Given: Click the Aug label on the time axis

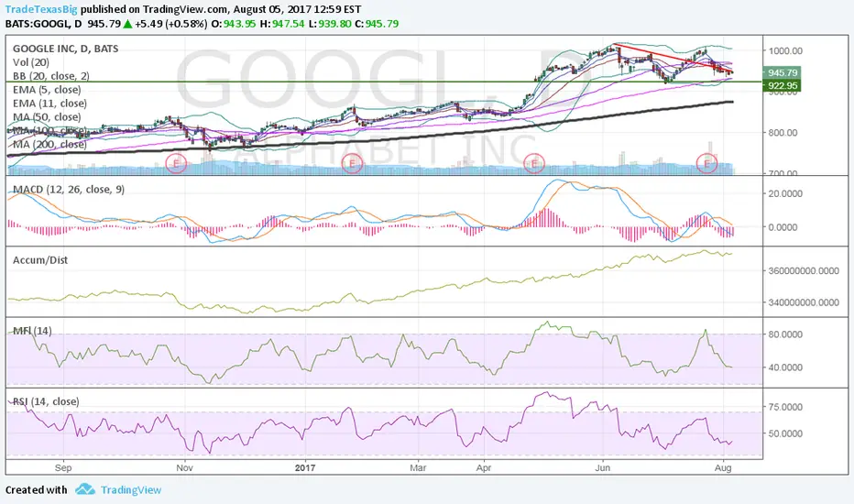Looking at the screenshot, I should click(x=723, y=467).
